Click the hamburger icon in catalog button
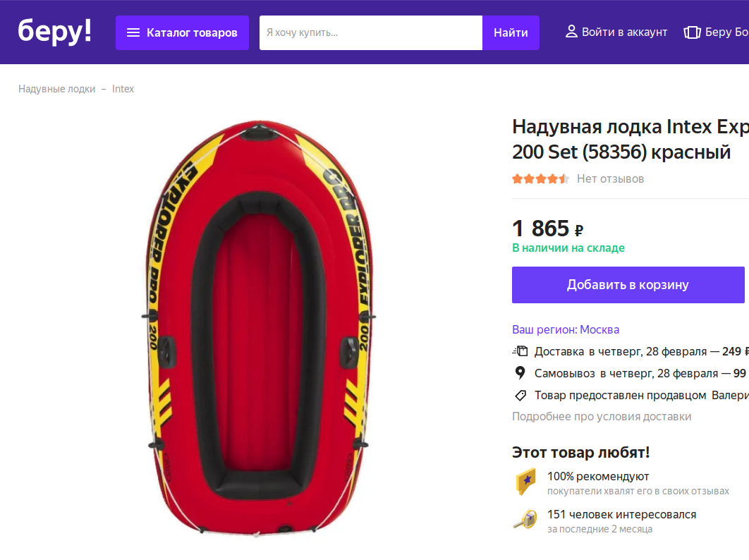Viewport: 749px width, 560px height. pyautogui.click(x=133, y=33)
